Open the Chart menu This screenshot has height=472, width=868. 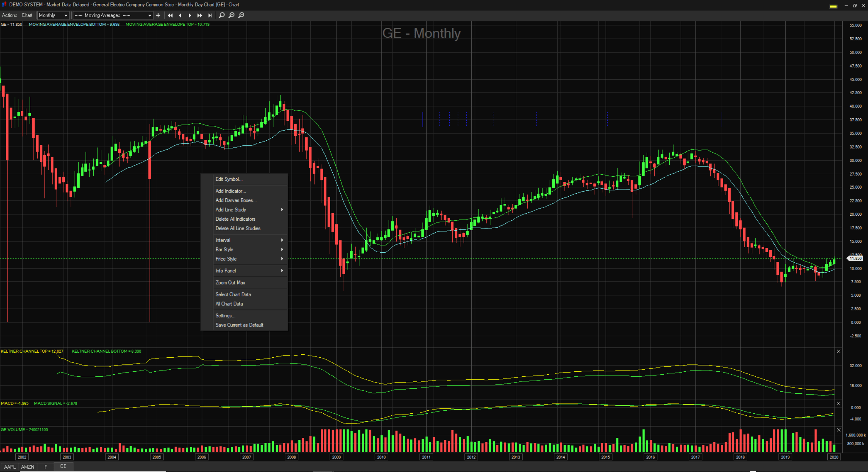[27, 15]
